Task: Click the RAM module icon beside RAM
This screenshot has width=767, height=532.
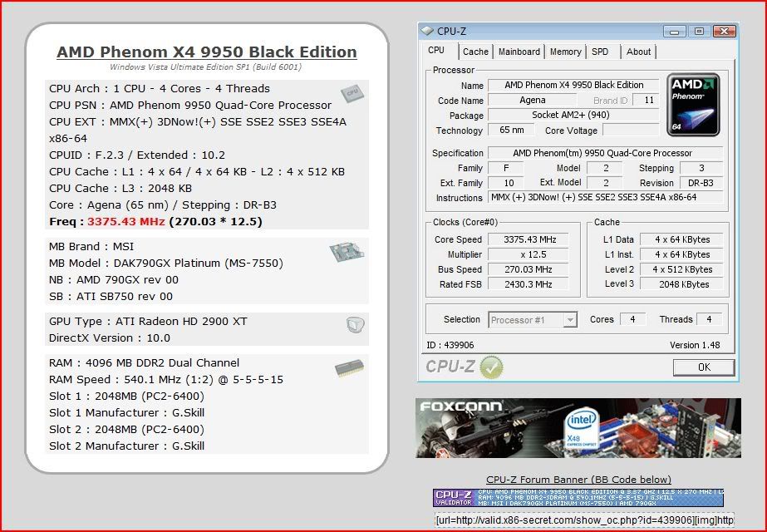Action: 349,368
